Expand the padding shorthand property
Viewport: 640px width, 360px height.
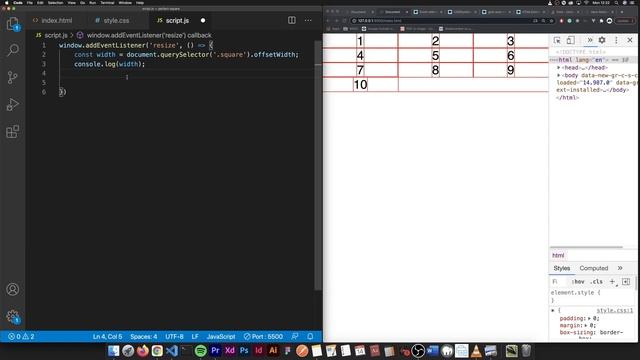589,318
